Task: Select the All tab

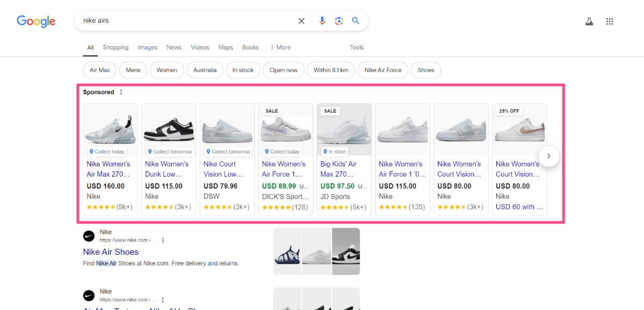Action: [90, 47]
